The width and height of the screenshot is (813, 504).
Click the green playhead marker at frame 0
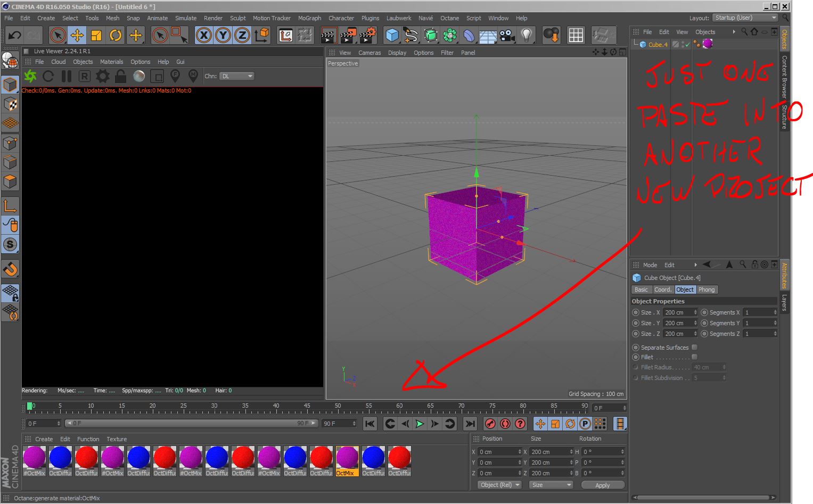tap(30, 406)
